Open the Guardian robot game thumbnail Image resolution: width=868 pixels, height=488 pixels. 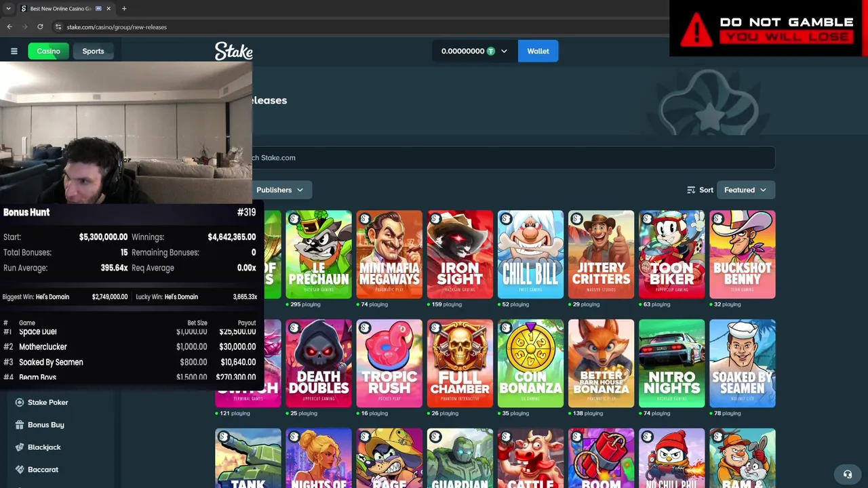click(x=460, y=458)
